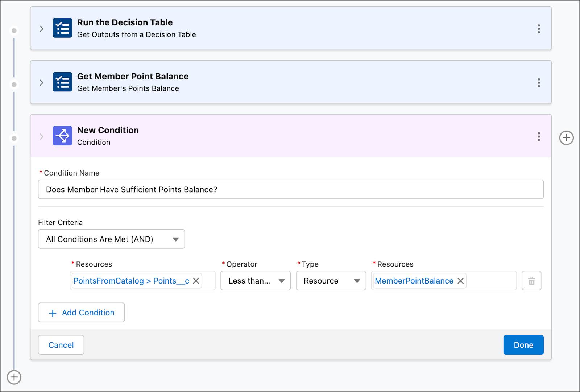Click the MemberPointBalance pill text
Screen dimensions: 580x392
click(x=414, y=281)
